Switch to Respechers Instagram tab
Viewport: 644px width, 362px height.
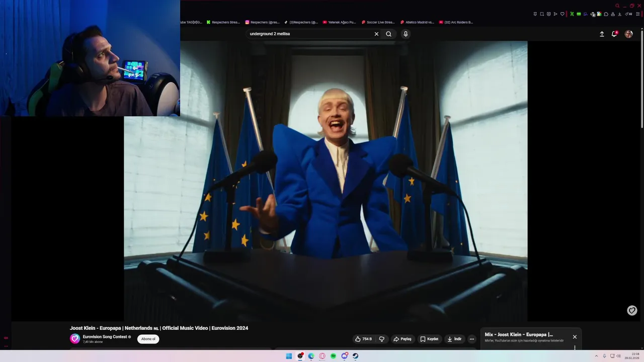tap(262, 22)
